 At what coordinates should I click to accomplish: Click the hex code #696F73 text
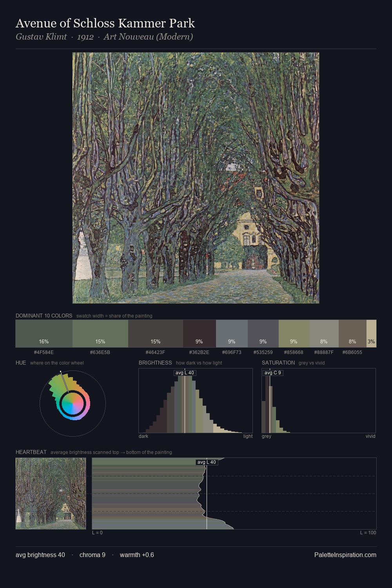tap(232, 352)
